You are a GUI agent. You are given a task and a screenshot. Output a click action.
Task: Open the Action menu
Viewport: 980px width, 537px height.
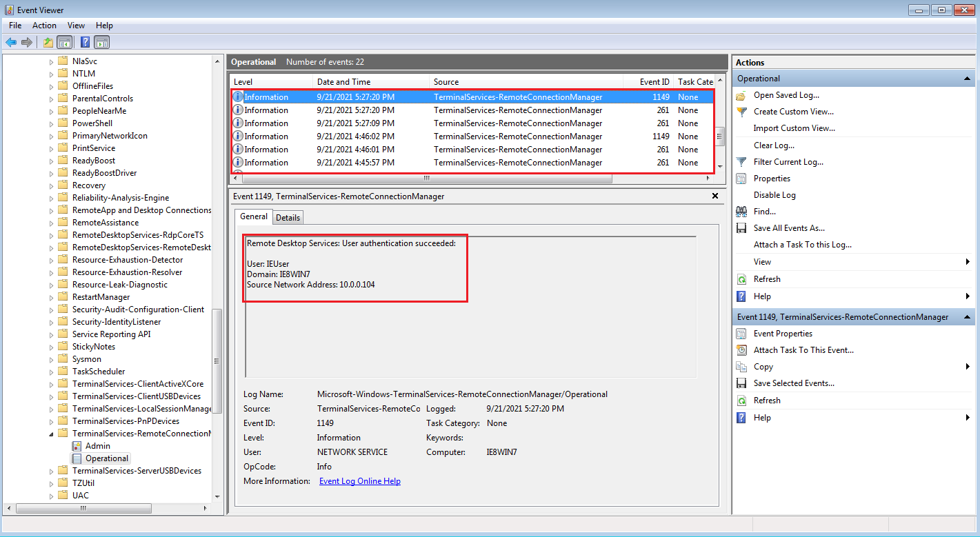[44, 26]
